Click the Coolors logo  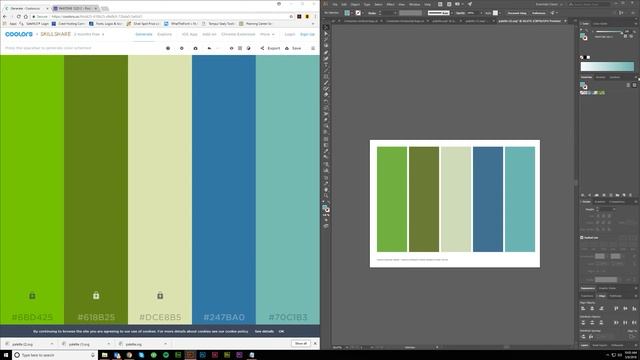click(19, 34)
